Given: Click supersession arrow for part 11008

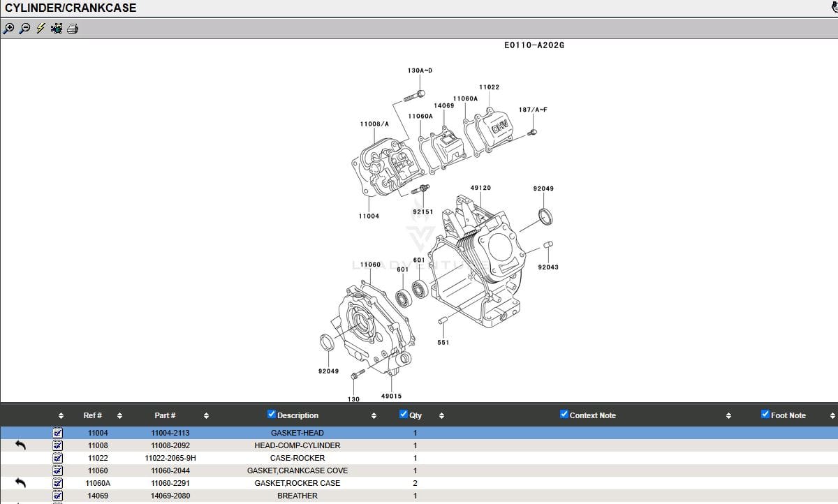Looking at the screenshot, I should pos(20,445).
